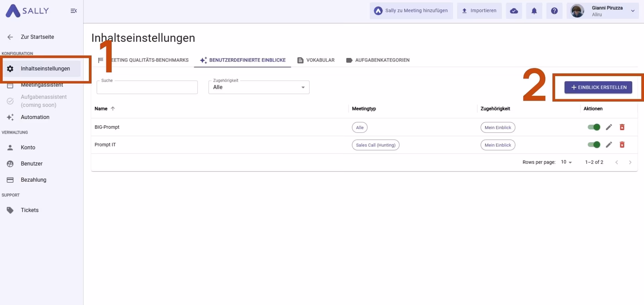Delete the BIG-Prompt insight
Screen dimensions: 644x305
(622, 127)
